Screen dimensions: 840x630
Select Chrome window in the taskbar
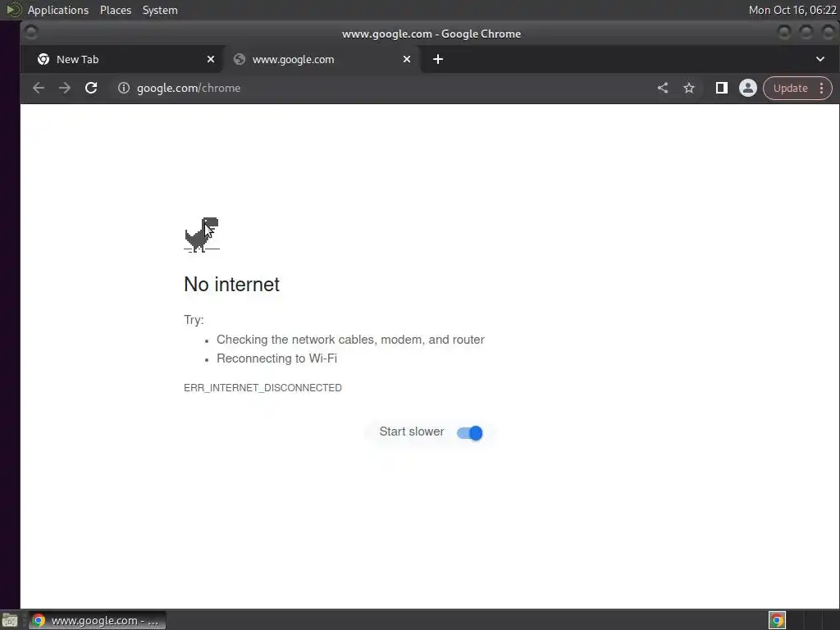coord(97,620)
